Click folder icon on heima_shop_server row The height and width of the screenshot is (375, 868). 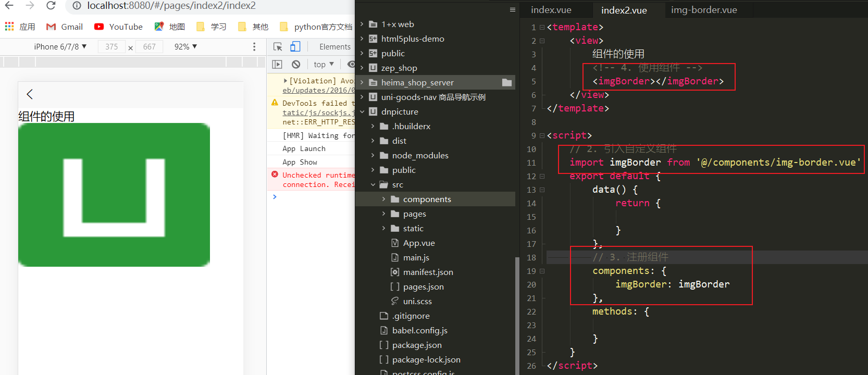tap(507, 82)
